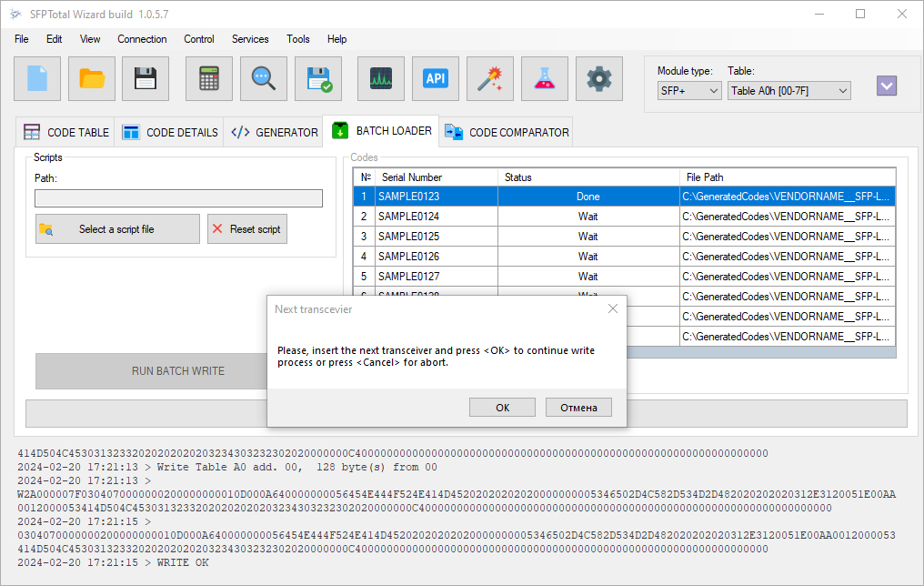Maximize the SFPTotal Wizard window
The width and height of the screenshot is (924, 586).
860,15
